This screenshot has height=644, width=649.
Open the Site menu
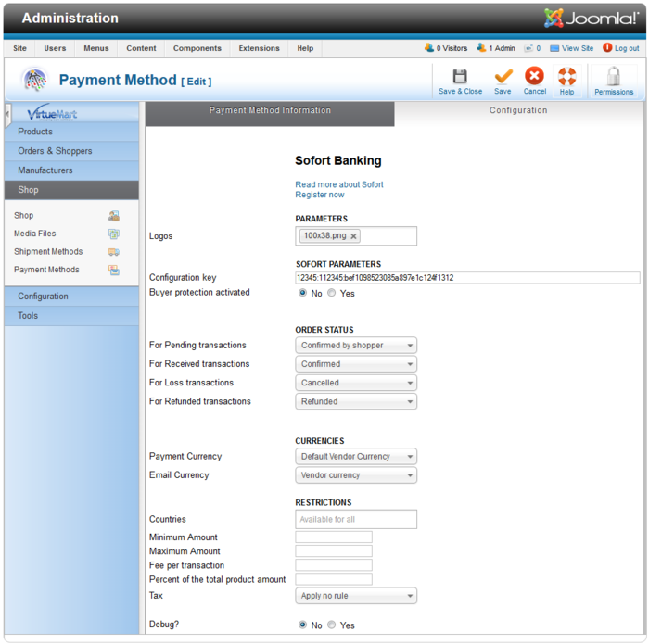(x=19, y=48)
